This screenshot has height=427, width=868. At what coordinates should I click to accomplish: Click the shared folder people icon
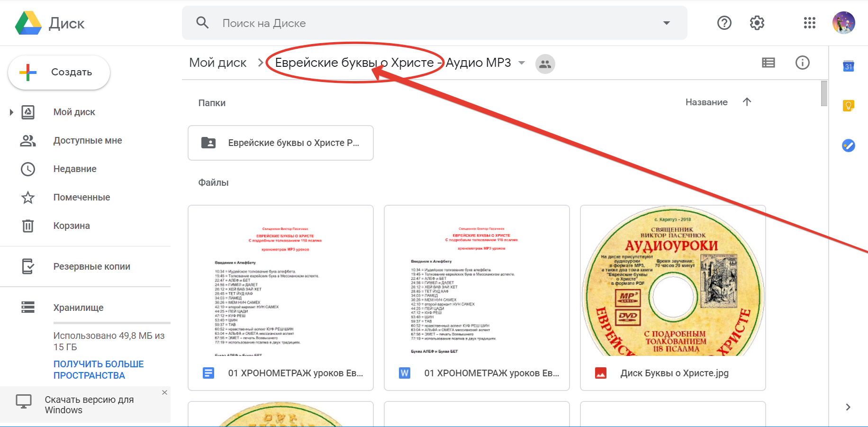click(545, 64)
